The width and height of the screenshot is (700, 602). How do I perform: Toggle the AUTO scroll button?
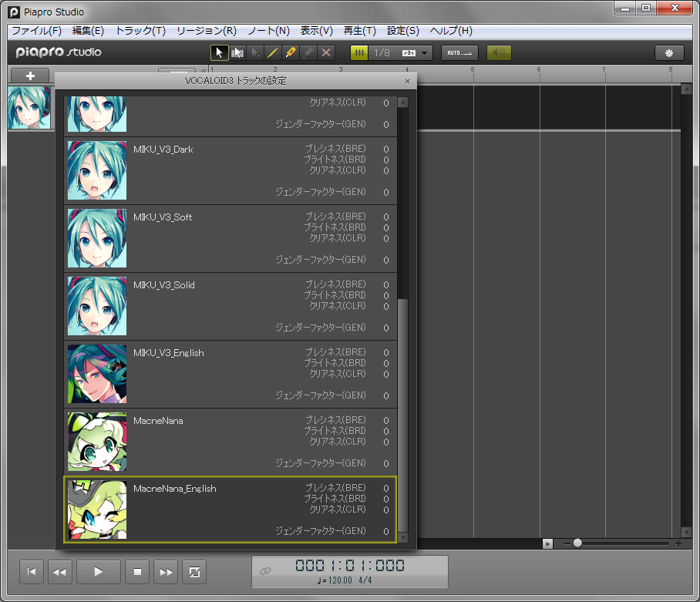coord(459,52)
